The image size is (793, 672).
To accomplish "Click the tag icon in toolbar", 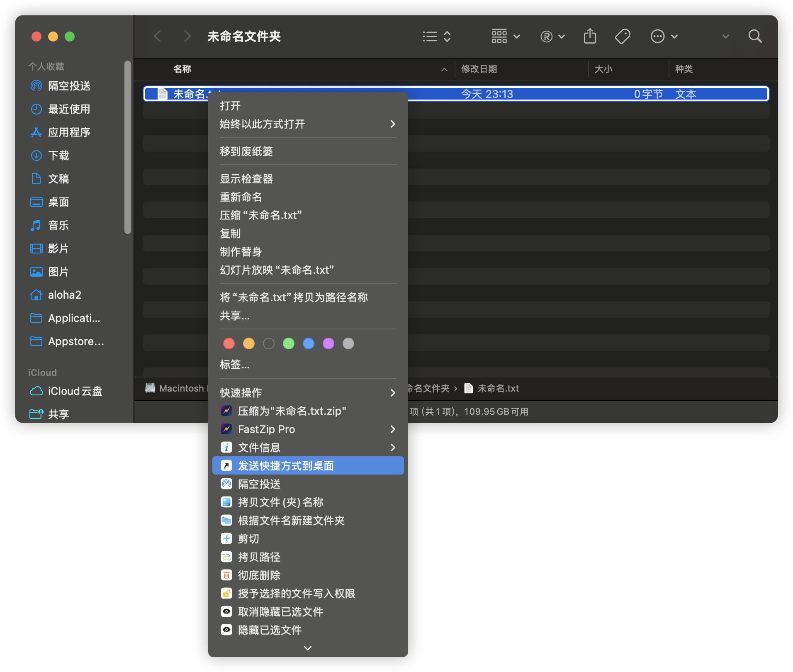I will point(622,37).
